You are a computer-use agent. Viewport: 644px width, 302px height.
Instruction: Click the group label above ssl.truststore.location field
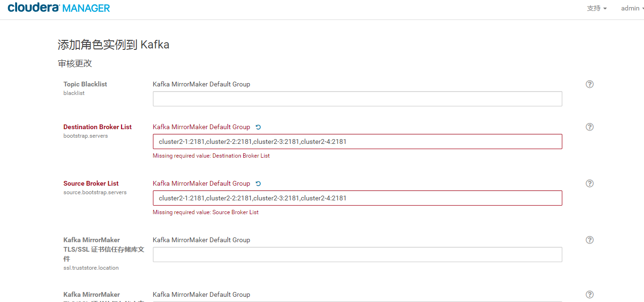(x=201, y=240)
